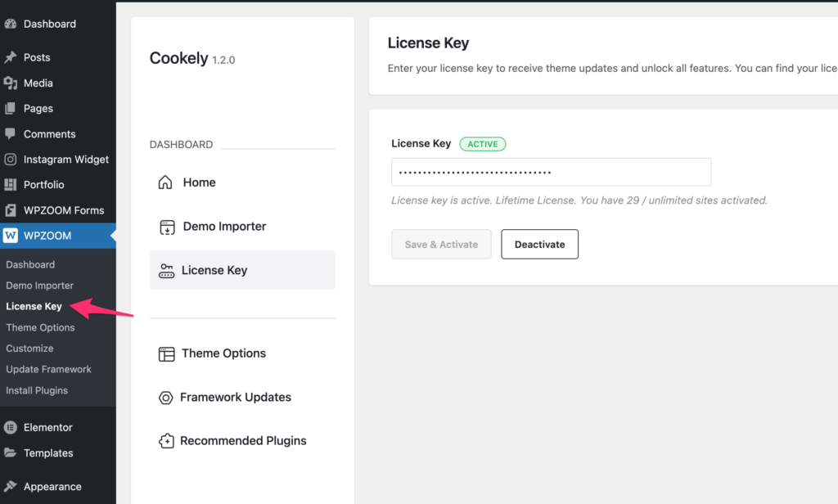838x504 pixels.
Task: Click the Elementor logo icon
Action: pos(11,427)
